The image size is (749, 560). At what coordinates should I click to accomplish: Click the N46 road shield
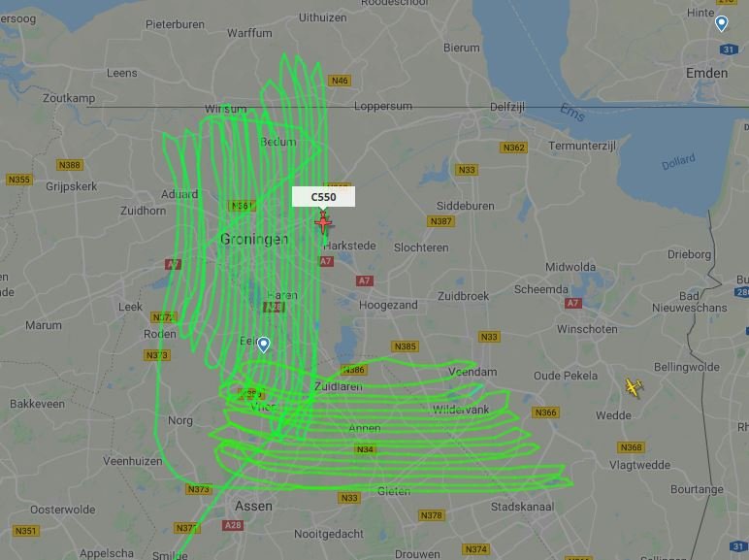click(x=340, y=81)
